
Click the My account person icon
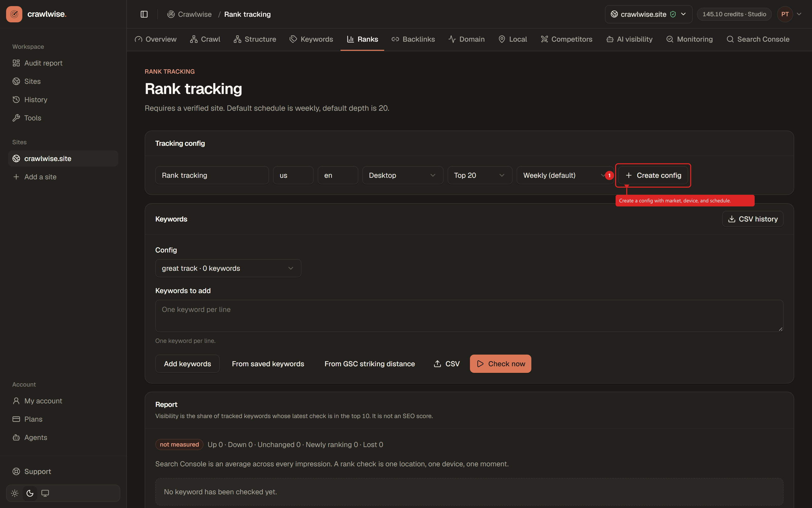[x=16, y=401]
